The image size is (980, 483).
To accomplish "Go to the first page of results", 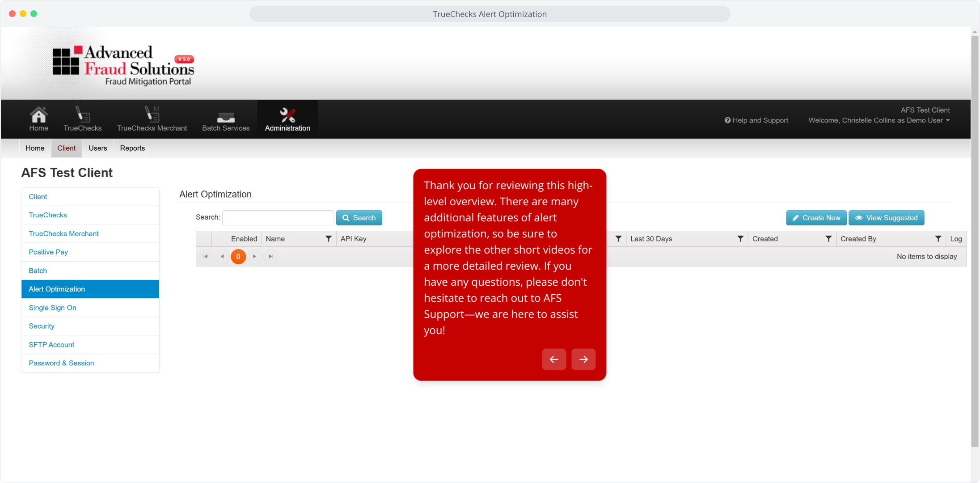I will pos(206,256).
